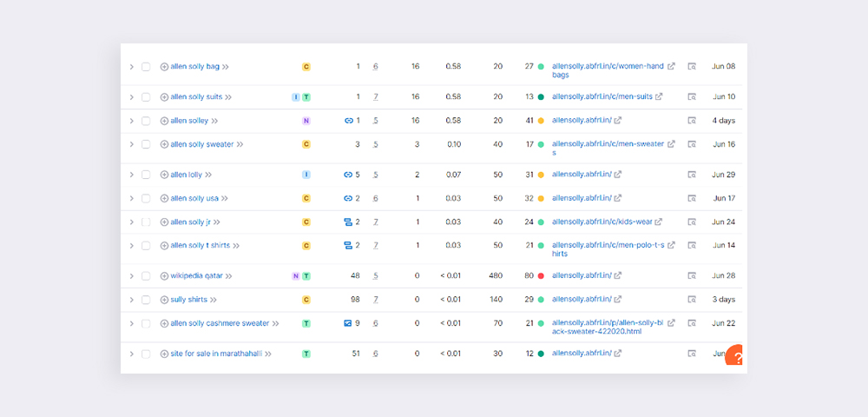Open the allen solly bag keyword link

pyautogui.click(x=194, y=66)
